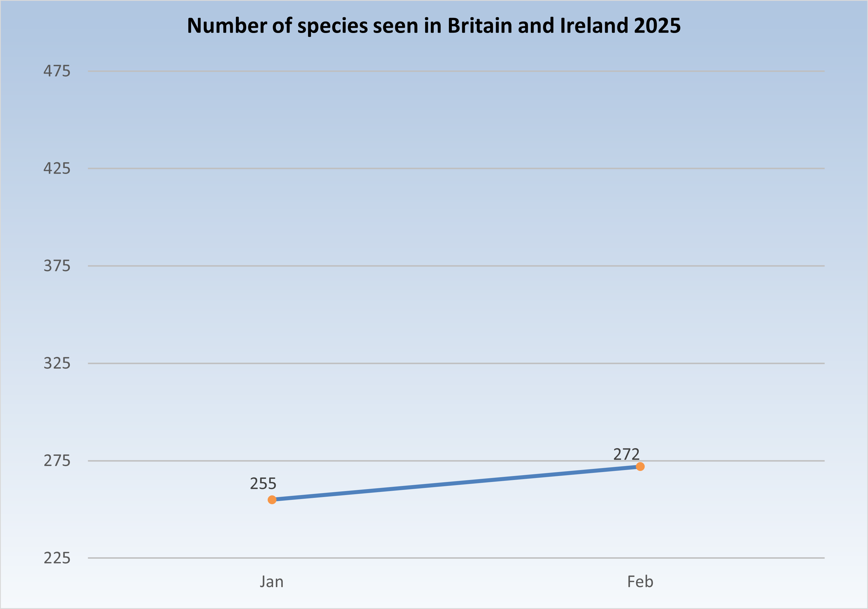This screenshot has height=609, width=868.
Task: Select the Jan x-axis label
Action: [271, 582]
